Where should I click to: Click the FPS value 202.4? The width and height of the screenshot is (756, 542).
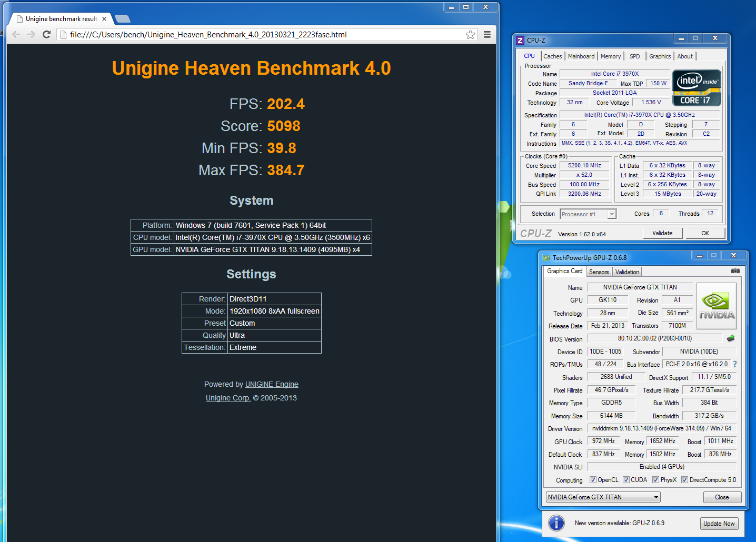286,104
